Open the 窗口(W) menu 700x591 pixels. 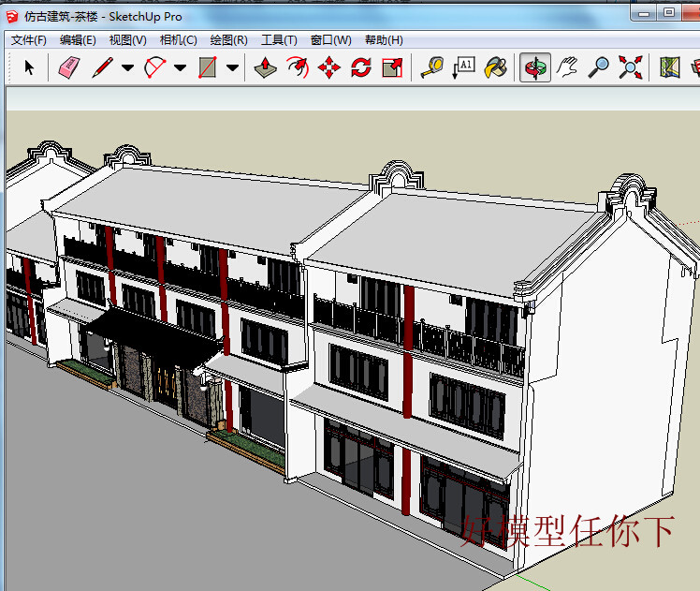click(330, 40)
